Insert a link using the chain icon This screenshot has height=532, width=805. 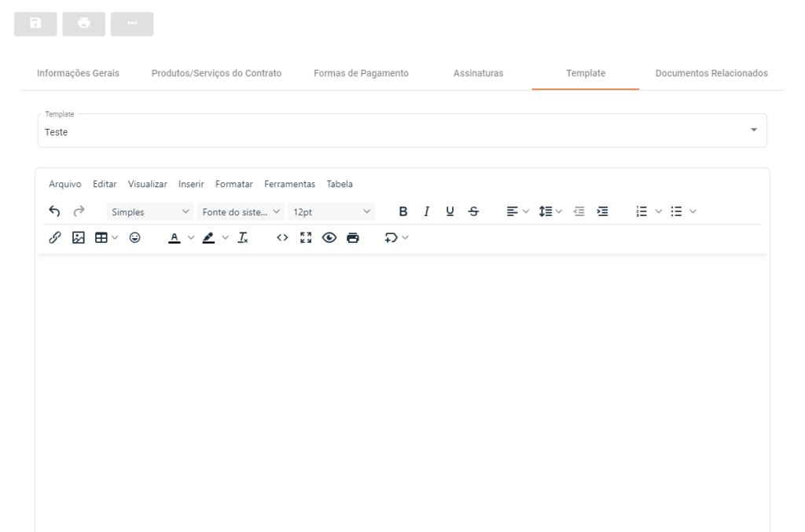click(55, 238)
